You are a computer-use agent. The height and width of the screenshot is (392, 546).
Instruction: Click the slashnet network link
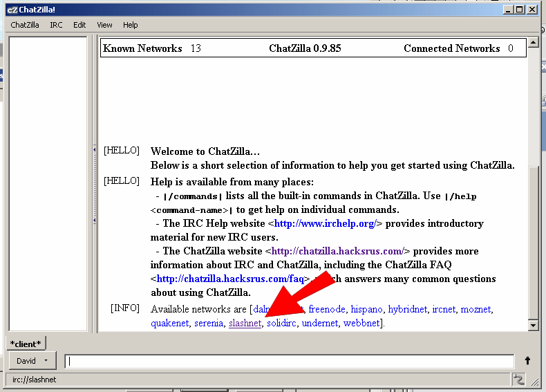click(x=245, y=323)
